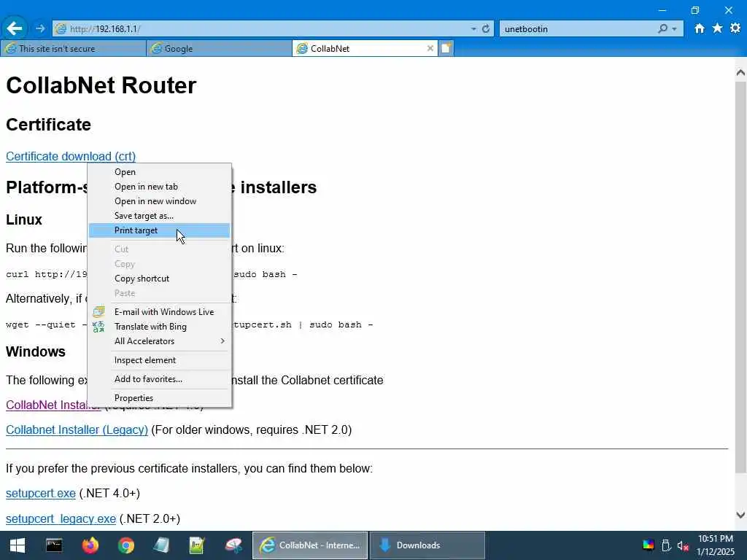
Task: Switch to the Google tab
Action: (x=219, y=48)
